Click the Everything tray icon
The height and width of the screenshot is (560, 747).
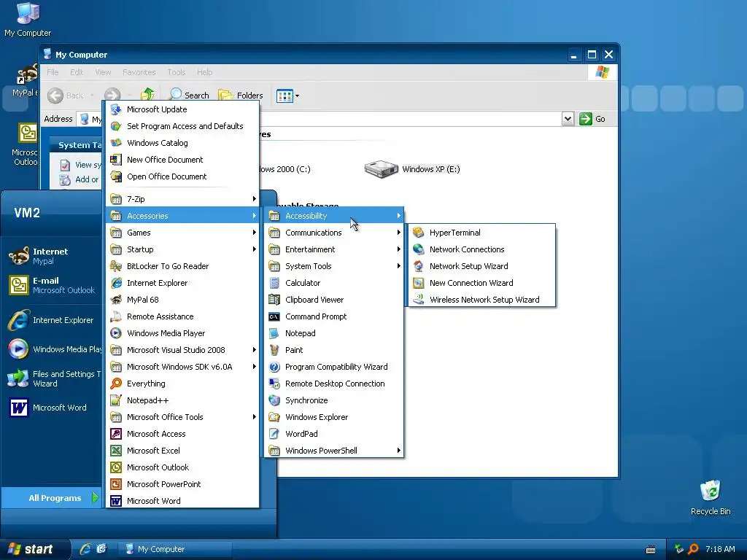click(693, 549)
